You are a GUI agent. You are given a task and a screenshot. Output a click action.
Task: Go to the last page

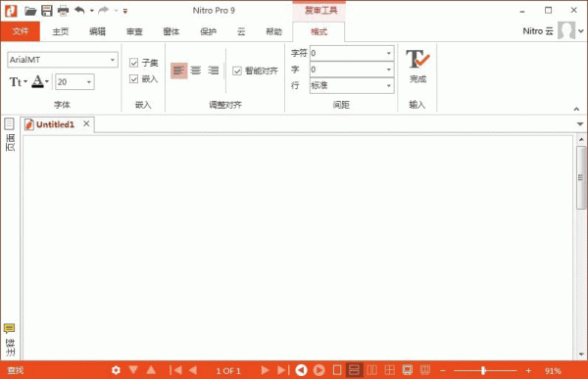(283, 370)
